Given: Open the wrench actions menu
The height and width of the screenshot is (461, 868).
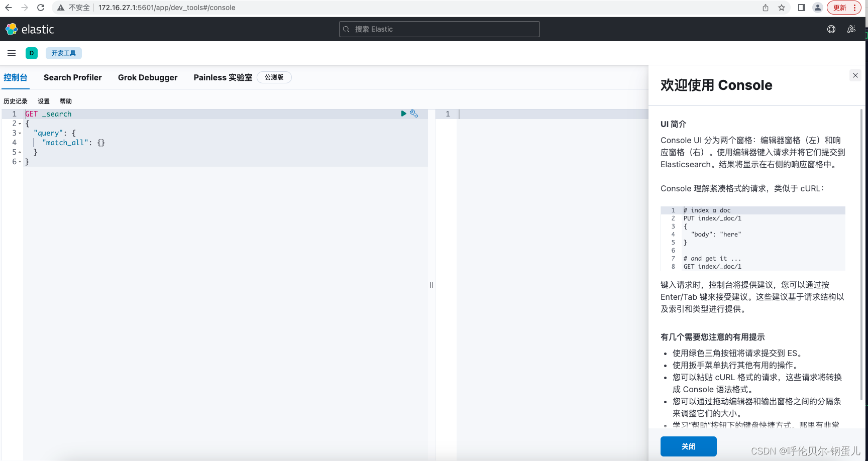Looking at the screenshot, I should (x=414, y=113).
